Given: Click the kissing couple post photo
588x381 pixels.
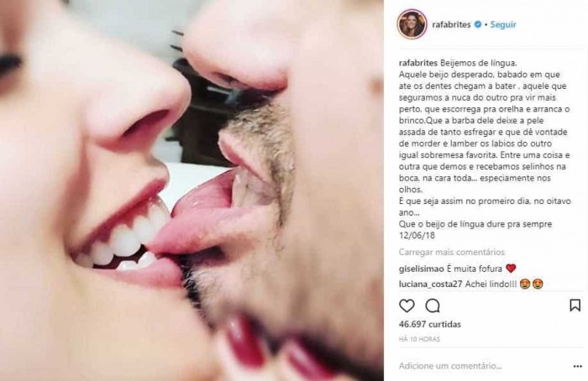Looking at the screenshot, I should pyautogui.click(x=192, y=190).
